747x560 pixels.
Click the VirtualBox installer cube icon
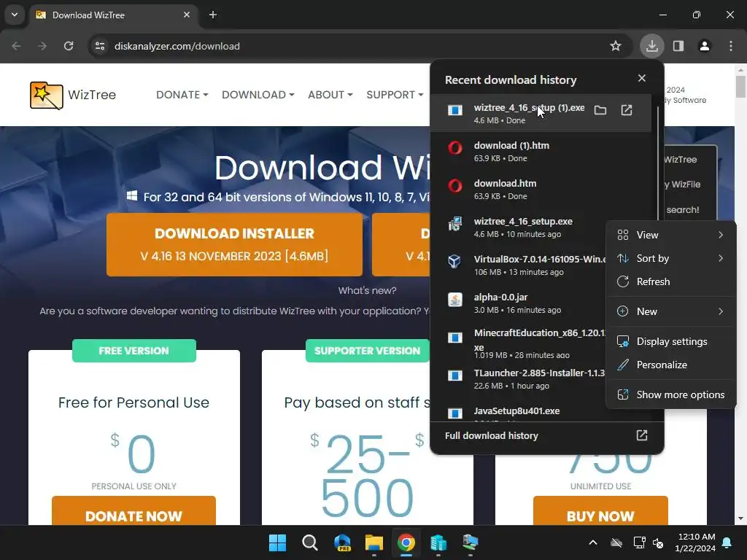[455, 262]
